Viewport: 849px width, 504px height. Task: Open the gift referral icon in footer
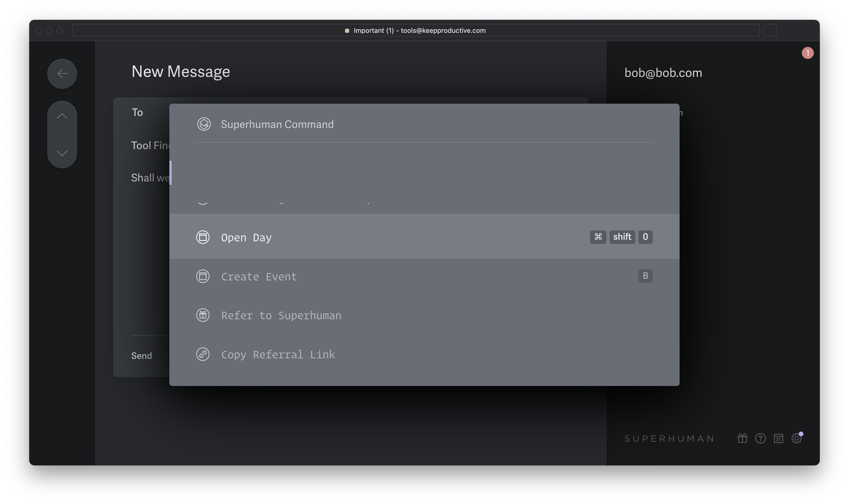742,438
